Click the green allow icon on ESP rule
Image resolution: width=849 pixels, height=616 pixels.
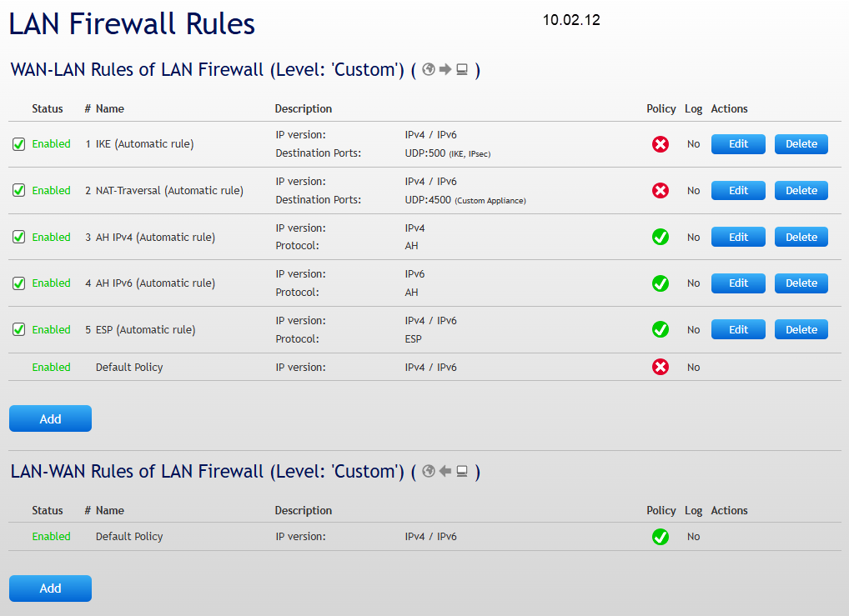(661, 329)
